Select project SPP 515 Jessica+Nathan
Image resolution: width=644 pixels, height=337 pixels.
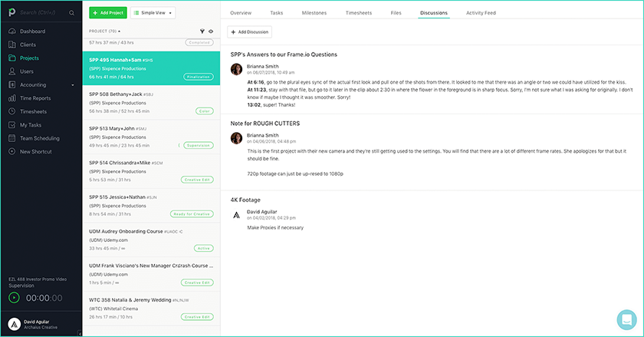(x=151, y=205)
